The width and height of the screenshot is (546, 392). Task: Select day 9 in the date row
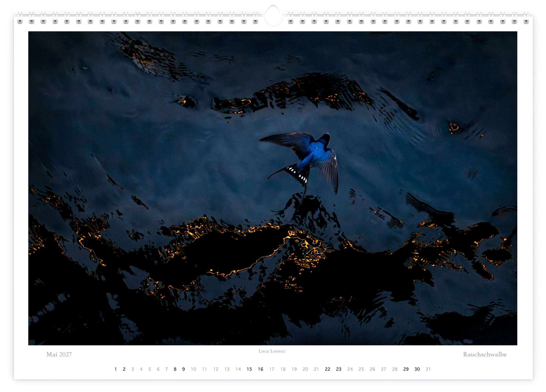pyautogui.click(x=183, y=369)
